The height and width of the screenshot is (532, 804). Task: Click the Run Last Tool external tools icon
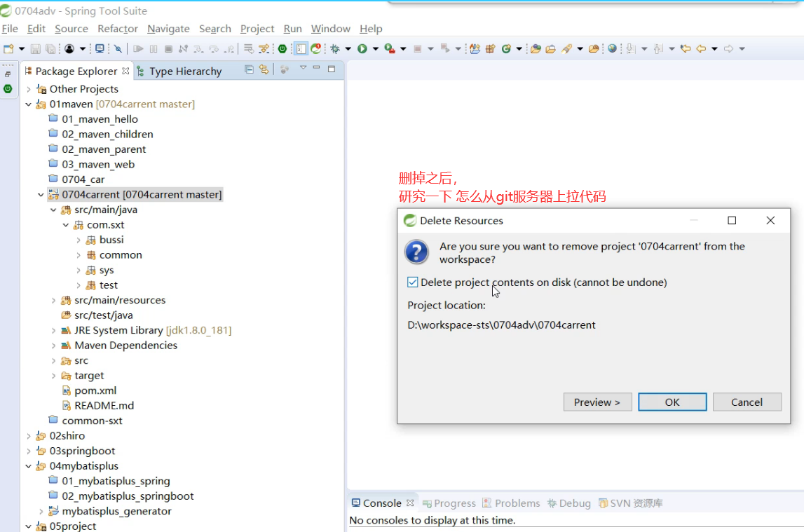click(x=390, y=48)
